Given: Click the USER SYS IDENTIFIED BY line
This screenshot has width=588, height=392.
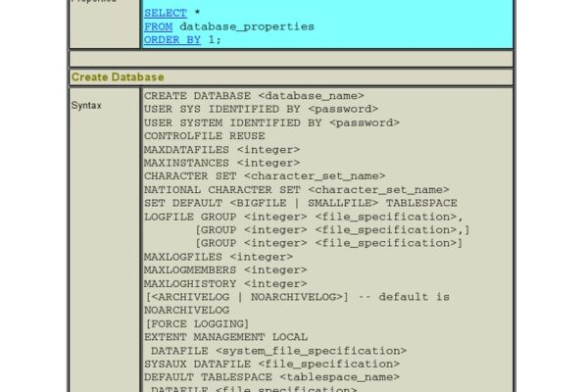Looking at the screenshot, I should click(x=261, y=109).
